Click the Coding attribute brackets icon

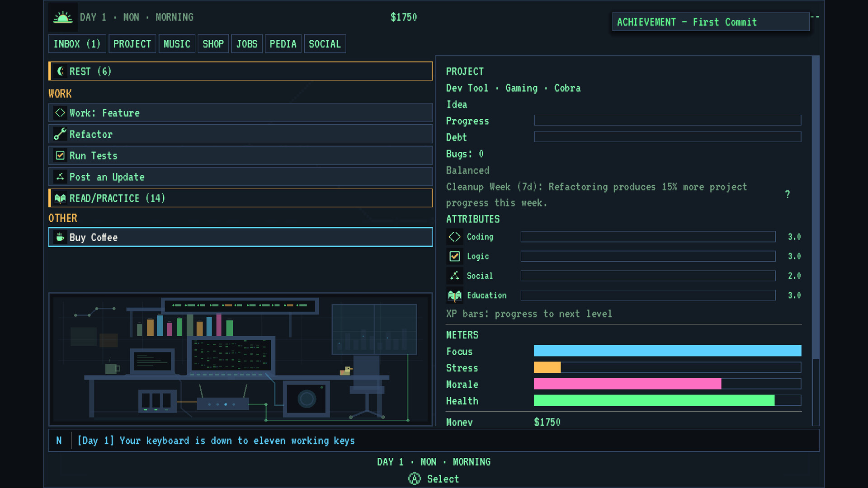pyautogui.click(x=455, y=237)
